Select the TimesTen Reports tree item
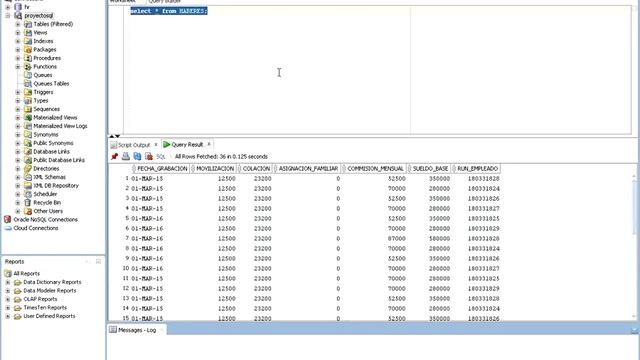 pos(45,308)
